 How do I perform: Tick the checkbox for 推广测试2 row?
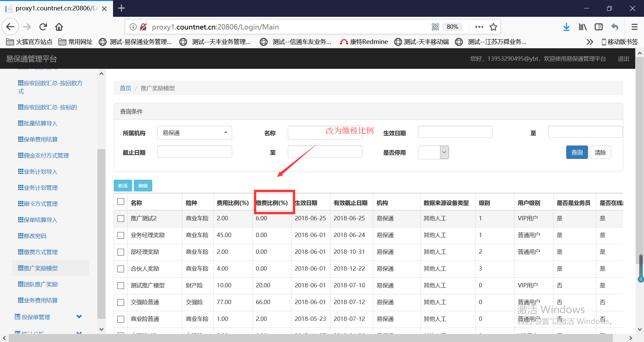(x=121, y=219)
